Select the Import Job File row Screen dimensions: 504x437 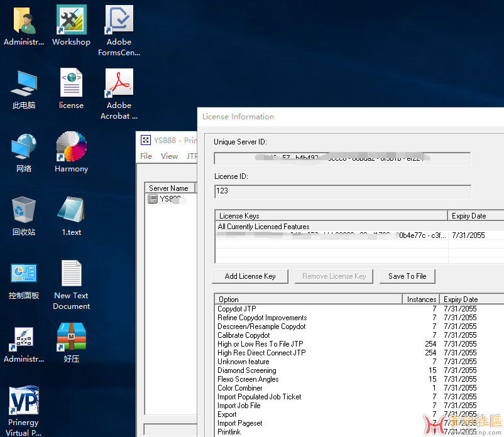(359, 406)
